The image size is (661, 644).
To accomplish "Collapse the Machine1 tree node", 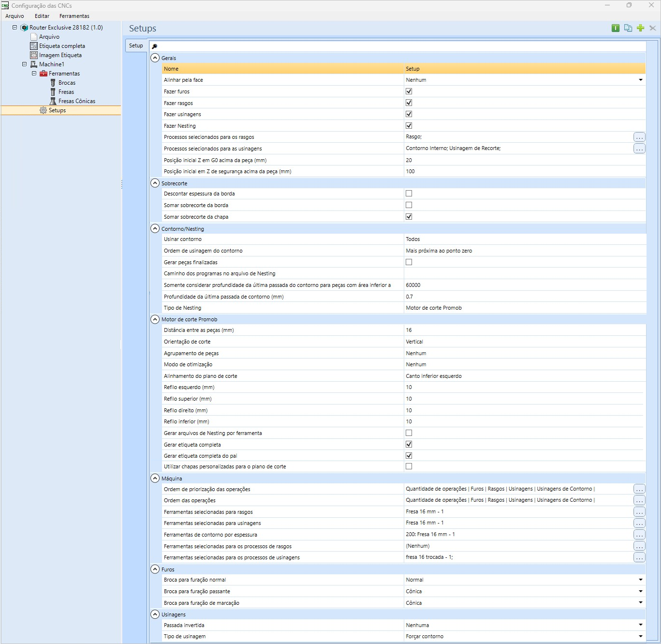I will pyautogui.click(x=24, y=64).
